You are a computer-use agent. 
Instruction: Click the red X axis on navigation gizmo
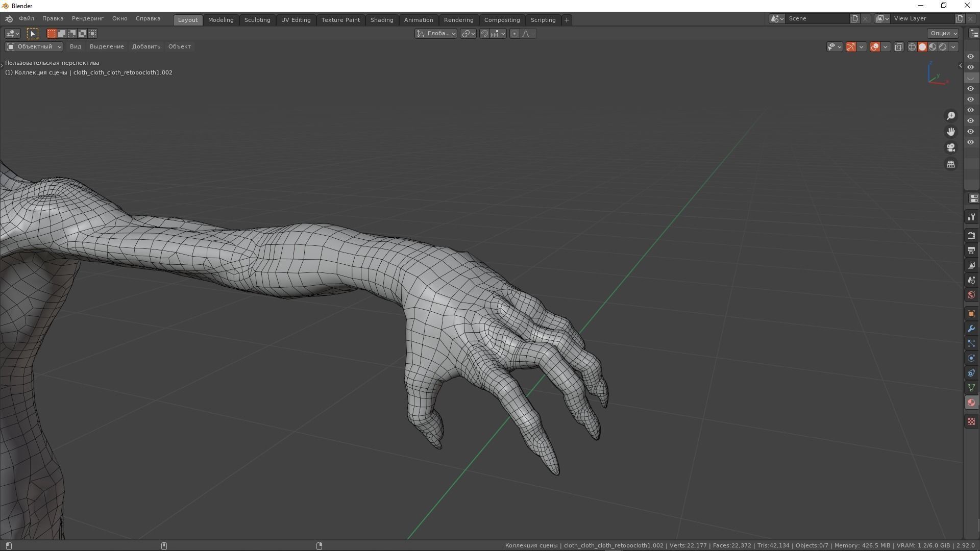click(947, 82)
